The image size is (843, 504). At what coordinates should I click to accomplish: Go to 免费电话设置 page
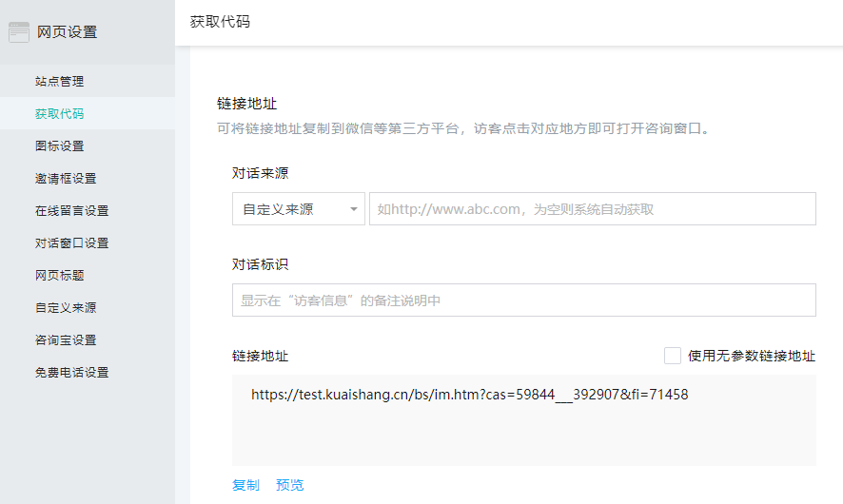pos(71,373)
